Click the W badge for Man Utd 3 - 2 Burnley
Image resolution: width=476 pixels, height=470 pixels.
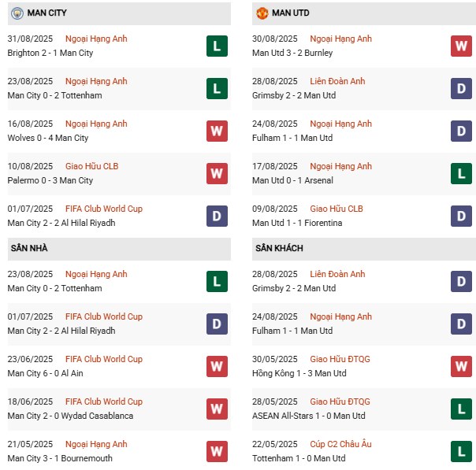(x=461, y=46)
